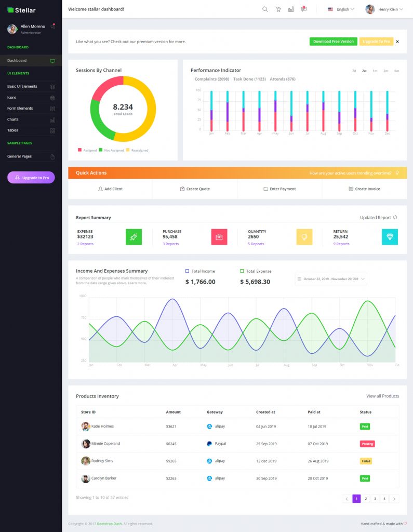This screenshot has width=413, height=532.
Task: Open notifications message icon in header
Action: (x=304, y=9)
